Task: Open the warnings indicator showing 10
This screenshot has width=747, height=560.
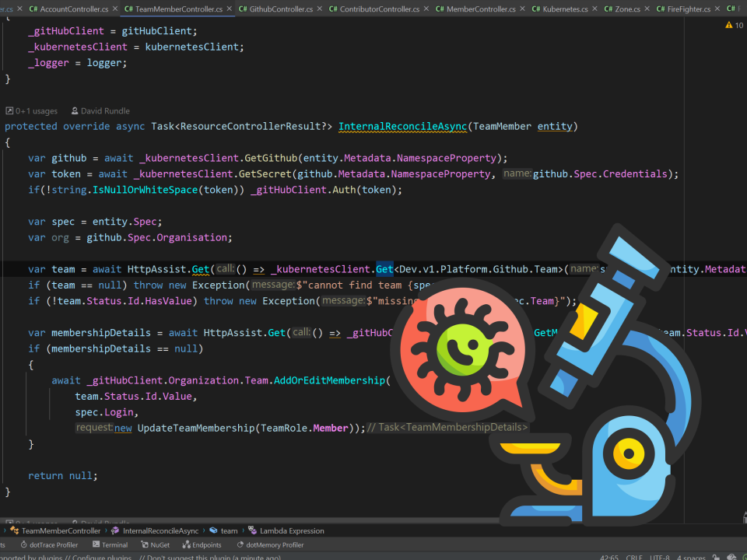Action: click(x=734, y=25)
